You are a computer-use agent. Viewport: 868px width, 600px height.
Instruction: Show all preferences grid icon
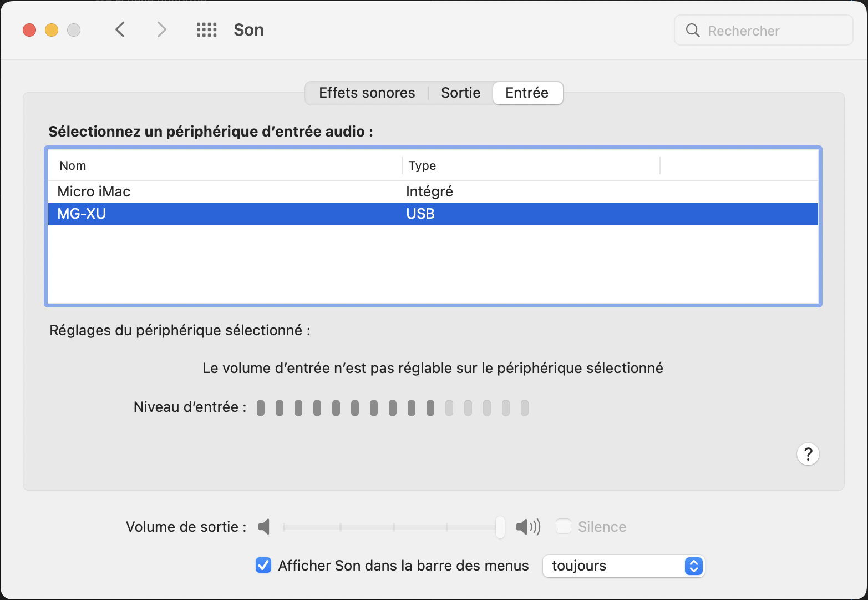(206, 30)
